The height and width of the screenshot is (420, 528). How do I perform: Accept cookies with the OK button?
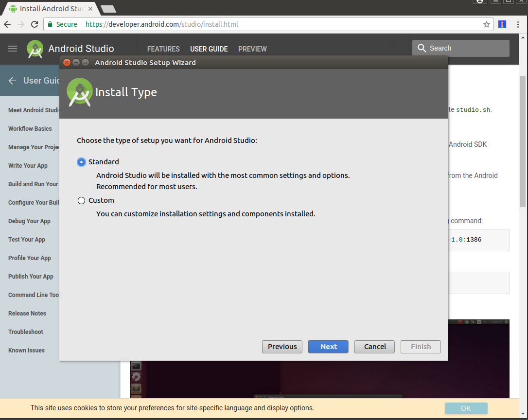click(x=465, y=408)
